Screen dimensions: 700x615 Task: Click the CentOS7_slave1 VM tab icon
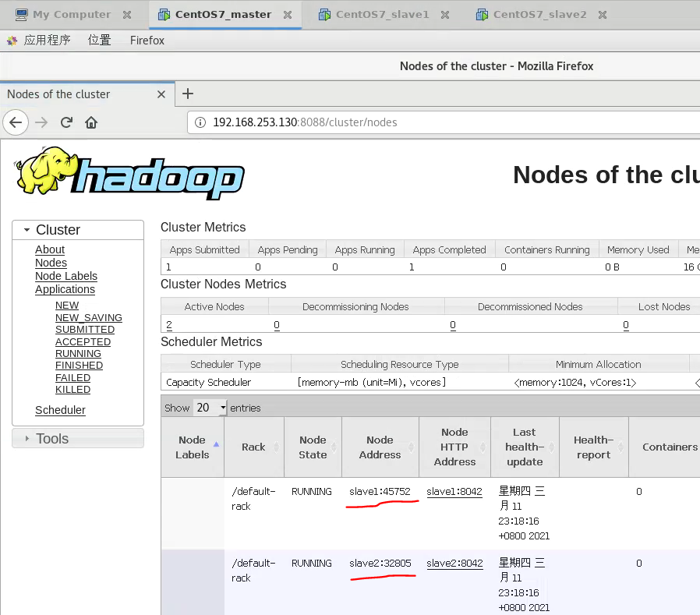click(324, 15)
